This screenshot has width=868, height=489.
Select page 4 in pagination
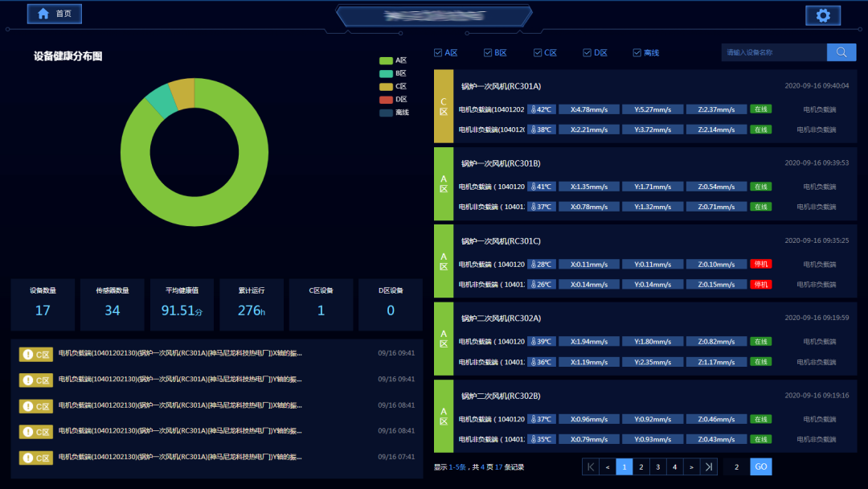(674, 466)
